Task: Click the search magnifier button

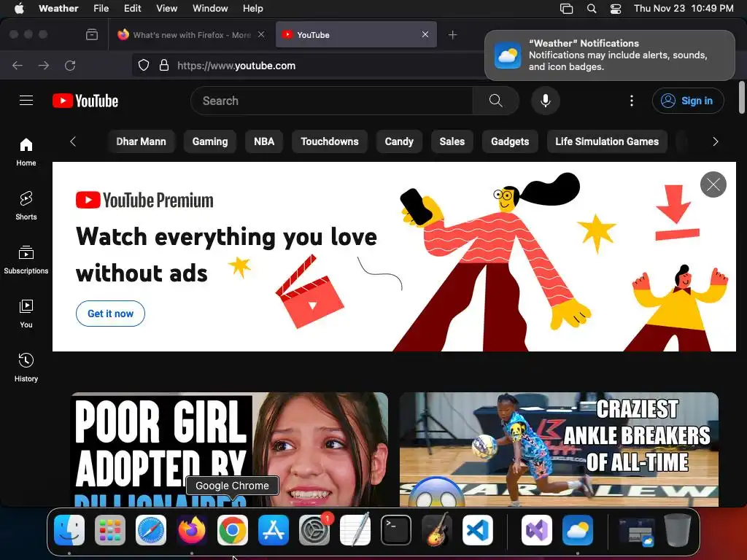Action: coord(495,101)
